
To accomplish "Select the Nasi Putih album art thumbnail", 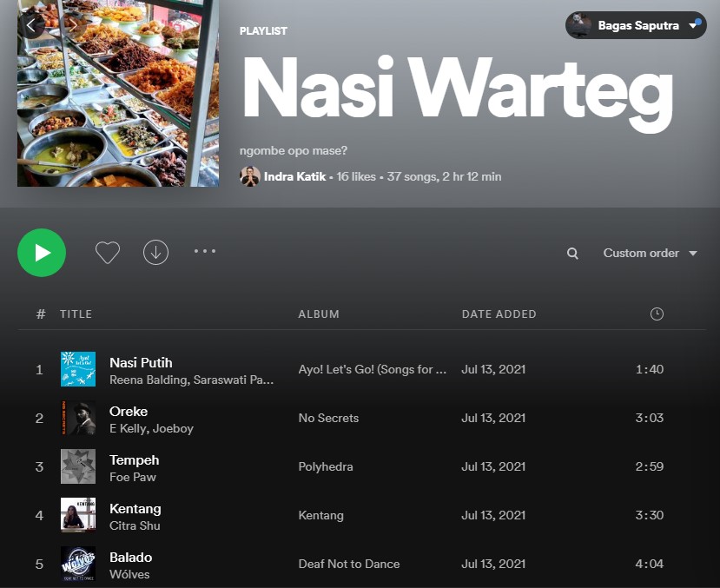I will tap(78, 369).
